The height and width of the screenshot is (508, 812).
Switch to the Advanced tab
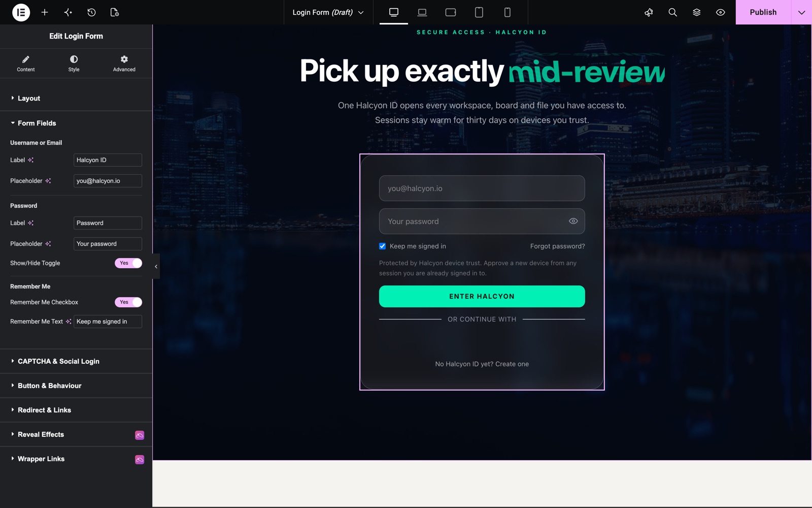[x=124, y=63]
